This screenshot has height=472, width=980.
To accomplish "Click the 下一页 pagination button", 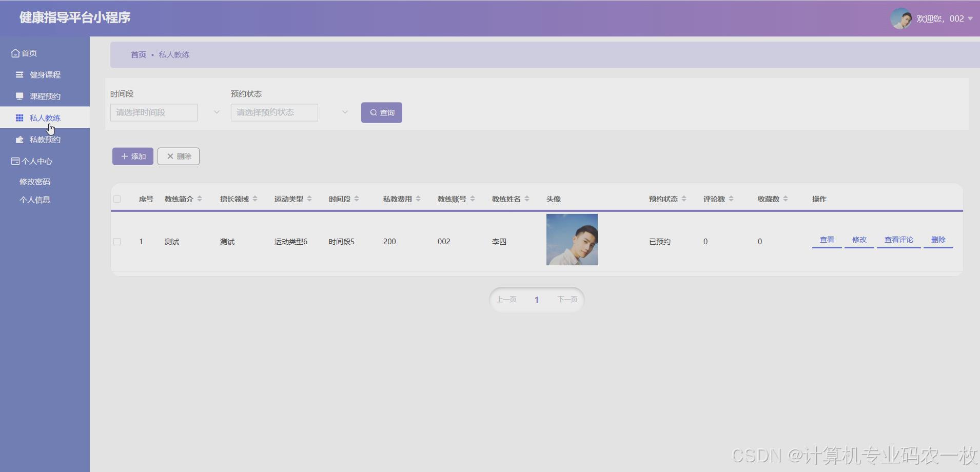I will pyautogui.click(x=566, y=299).
